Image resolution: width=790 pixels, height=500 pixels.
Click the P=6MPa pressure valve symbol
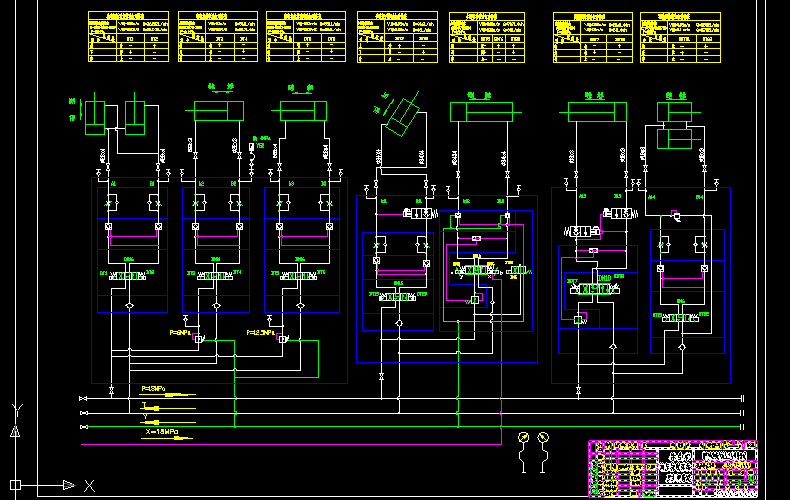tap(196, 341)
